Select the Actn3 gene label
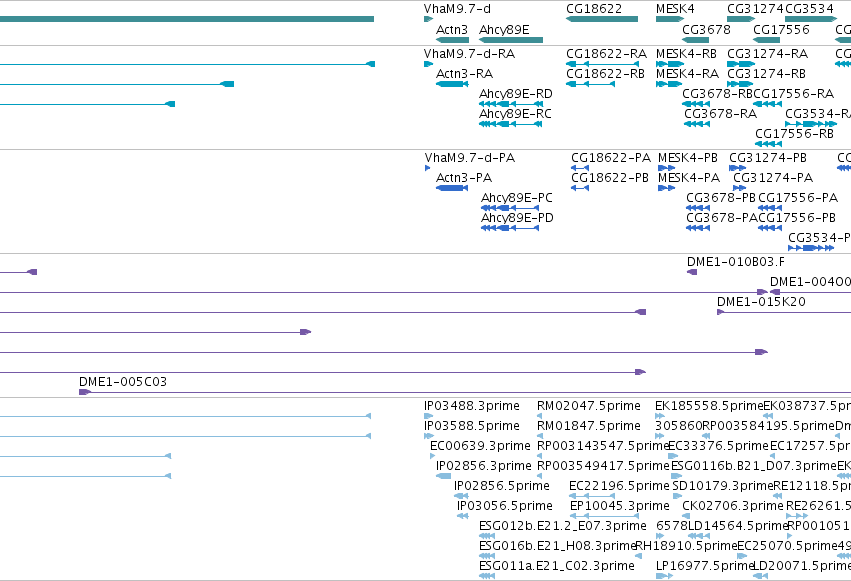This screenshot has height=581, width=851. tap(452, 30)
